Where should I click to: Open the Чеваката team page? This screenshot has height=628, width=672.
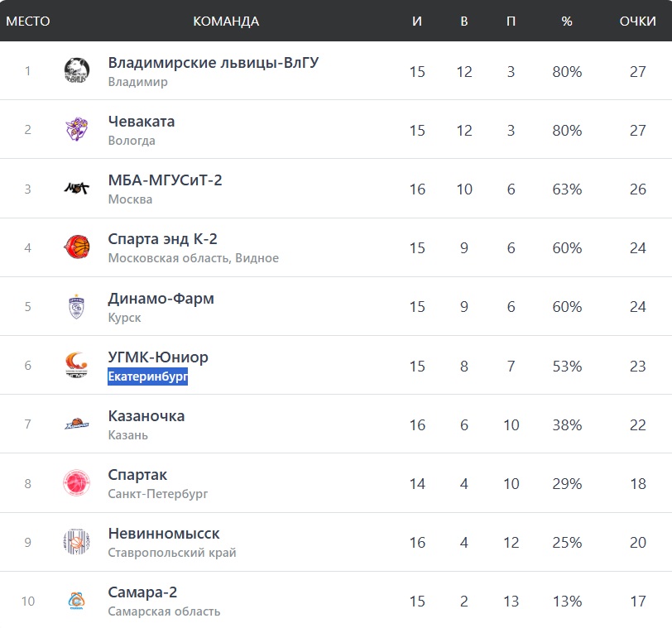[142, 122]
